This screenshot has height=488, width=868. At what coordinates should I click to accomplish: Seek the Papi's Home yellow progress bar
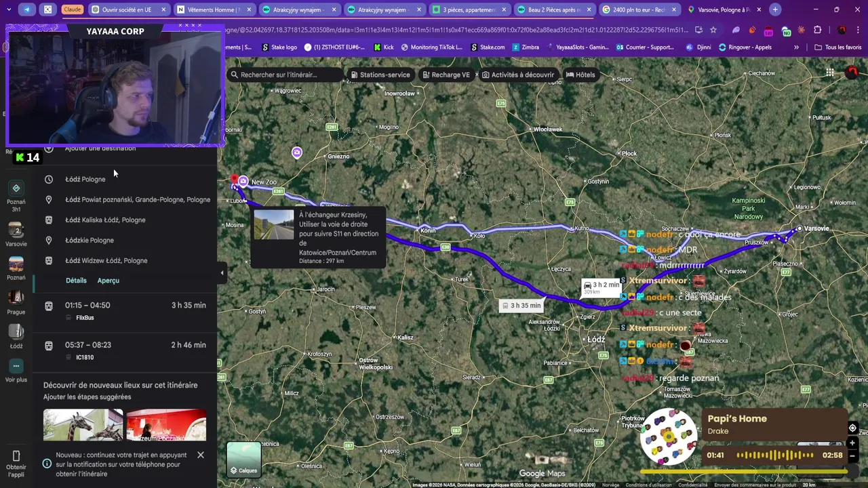(743, 471)
